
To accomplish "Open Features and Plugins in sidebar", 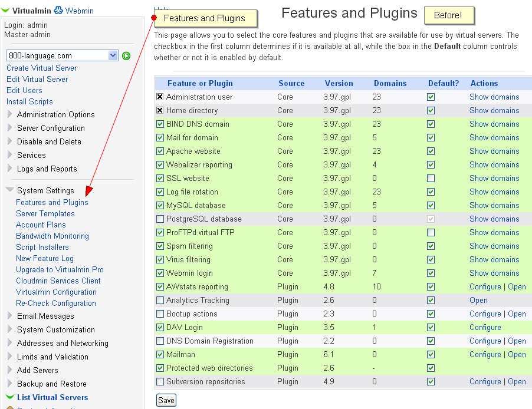I will tap(52, 202).
